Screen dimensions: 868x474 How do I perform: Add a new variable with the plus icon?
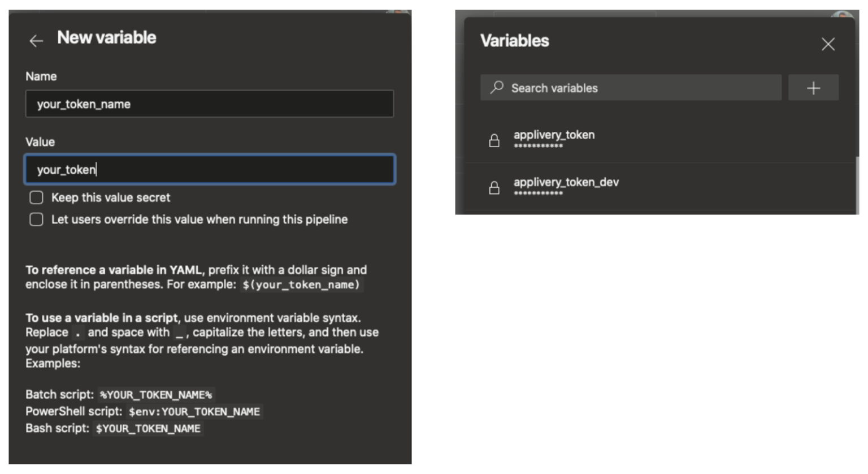[814, 88]
